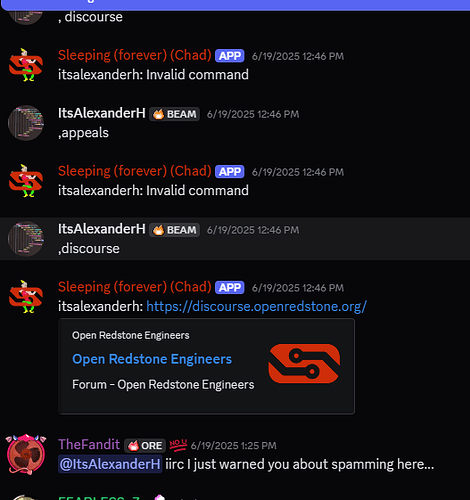Click the ItsAlexanderH username above ,appeals
Image resolution: width=470 pixels, height=500 pixels.
coord(102,113)
